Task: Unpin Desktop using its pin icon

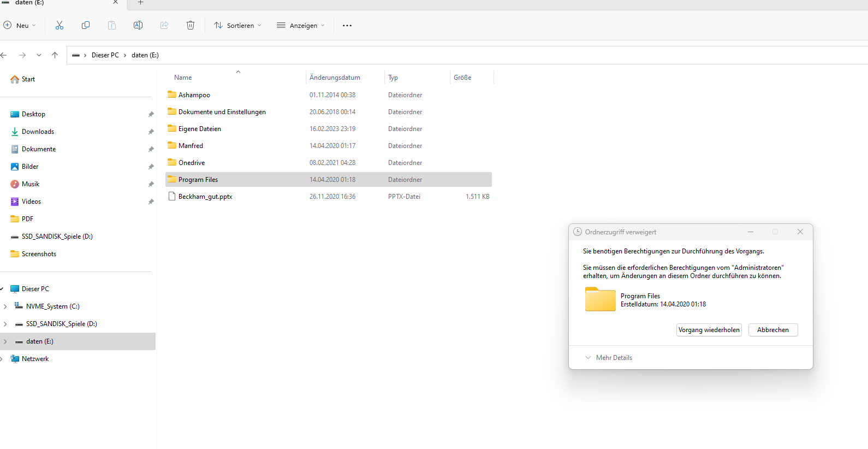Action: (x=151, y=114)
